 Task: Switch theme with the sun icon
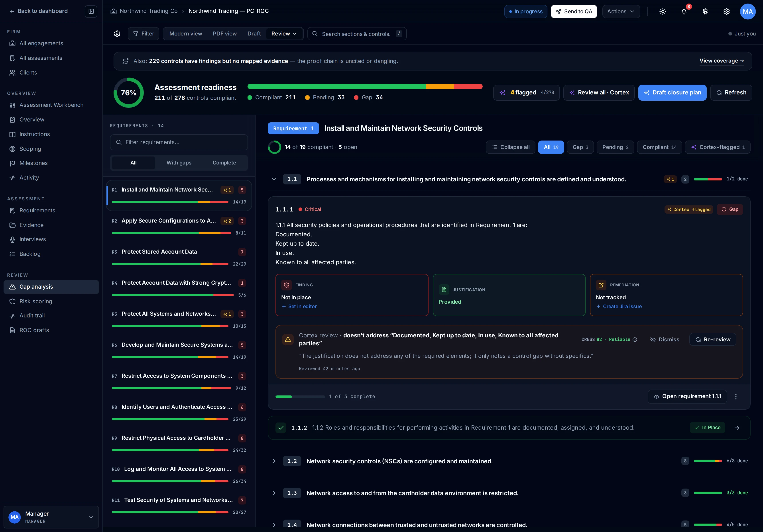[x=663, y=12]
